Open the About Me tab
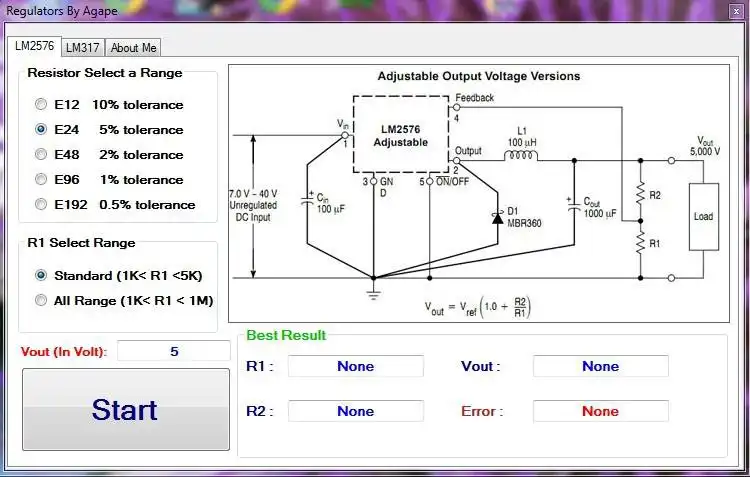The image size is (750, 477). pyautogui.click(x=133, y=48)
